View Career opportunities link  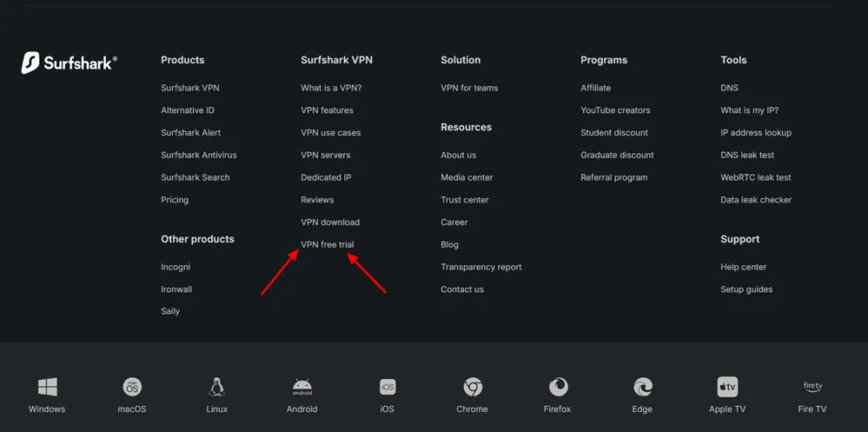454,223
